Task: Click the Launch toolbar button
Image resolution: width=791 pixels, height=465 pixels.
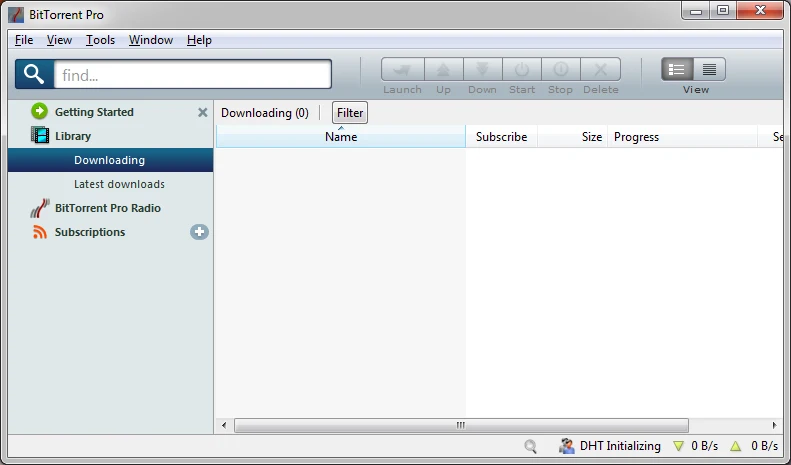Action: tap(403, 70)
